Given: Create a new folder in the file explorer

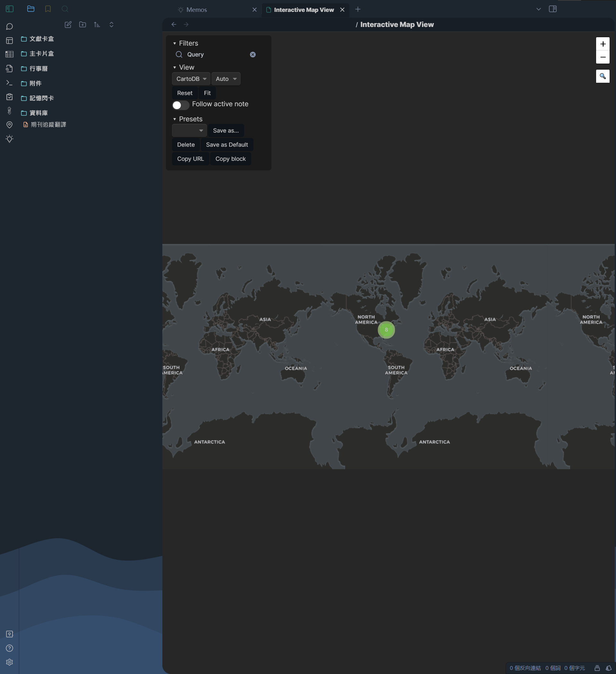Looking at the screenshot, I should tap(82, 24).
